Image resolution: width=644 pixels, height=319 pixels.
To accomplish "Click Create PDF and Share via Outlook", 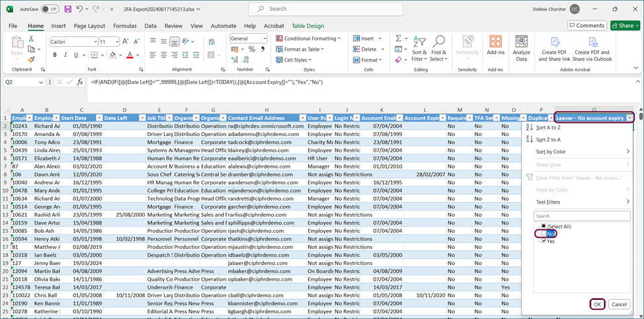I will click(x=592, y=48).
